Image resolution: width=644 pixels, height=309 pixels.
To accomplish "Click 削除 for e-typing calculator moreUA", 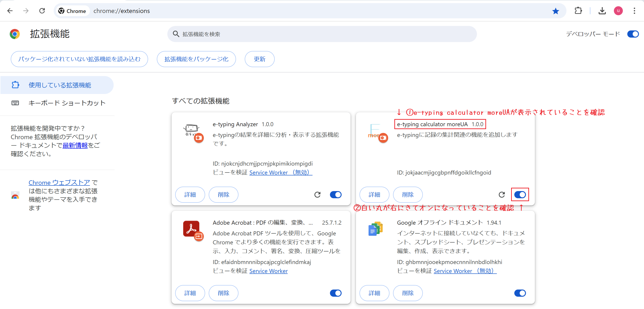I will [408, 194].
